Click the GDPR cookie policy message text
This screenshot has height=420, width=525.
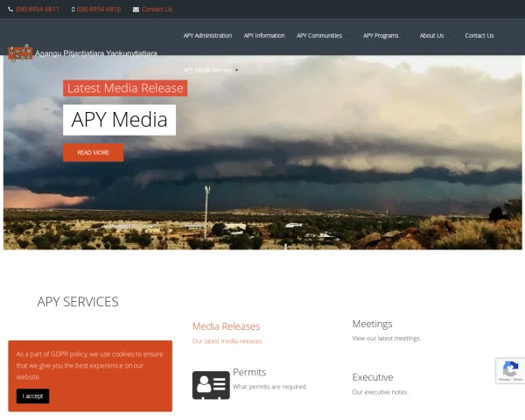[x=90, y=366]
